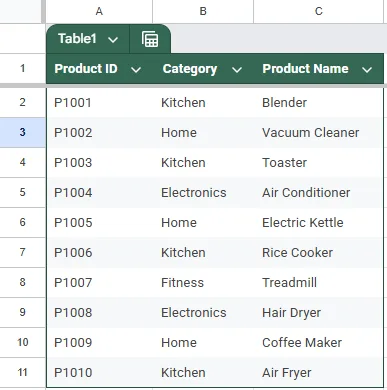This screenshot has height=390, width=387.
Task: Select cell containing P1008
Action: (x=99, y=312)
